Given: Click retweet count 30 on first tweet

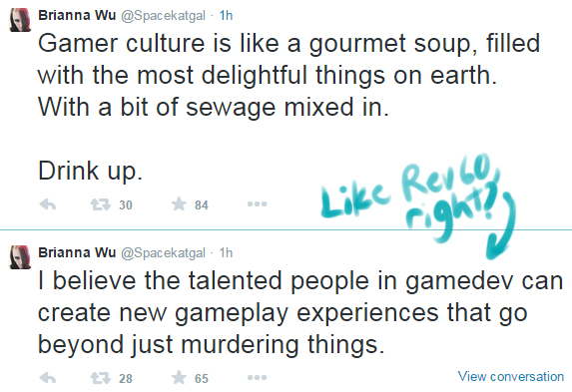Looking at the screenshot, I should (126, 204).
